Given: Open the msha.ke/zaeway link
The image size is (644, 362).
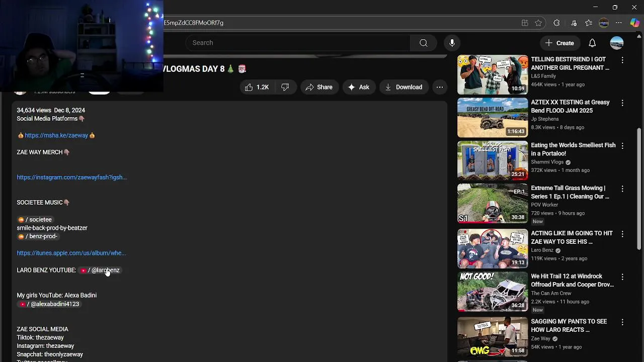Looking at the screenshot, I should tap(56, 135).
